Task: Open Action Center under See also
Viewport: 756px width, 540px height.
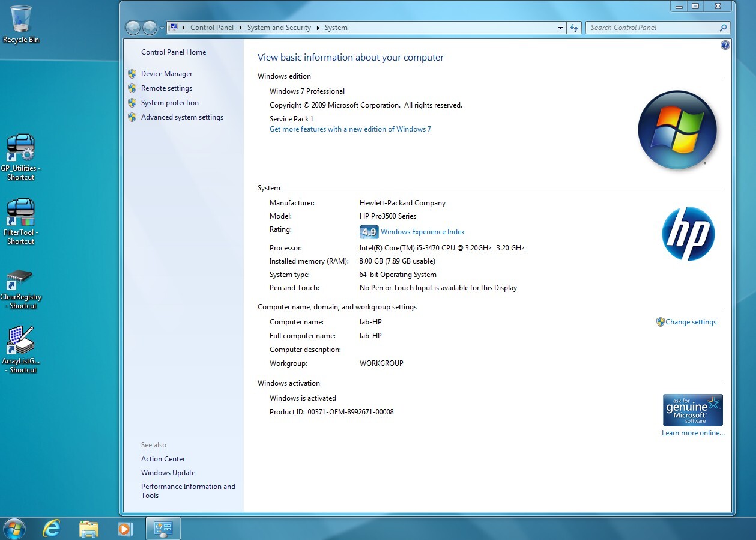Action: point(163,459)
